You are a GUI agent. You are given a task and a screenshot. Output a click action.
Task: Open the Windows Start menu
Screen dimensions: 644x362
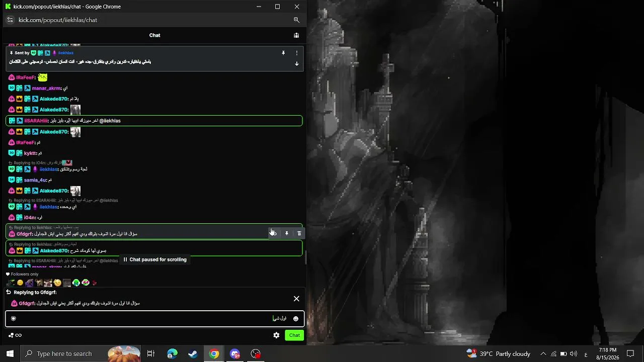click(x=10, y=353)
